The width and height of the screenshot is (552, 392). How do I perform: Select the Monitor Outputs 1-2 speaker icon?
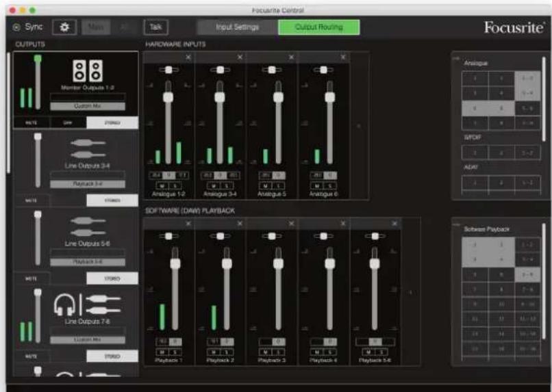coord(88,70)
